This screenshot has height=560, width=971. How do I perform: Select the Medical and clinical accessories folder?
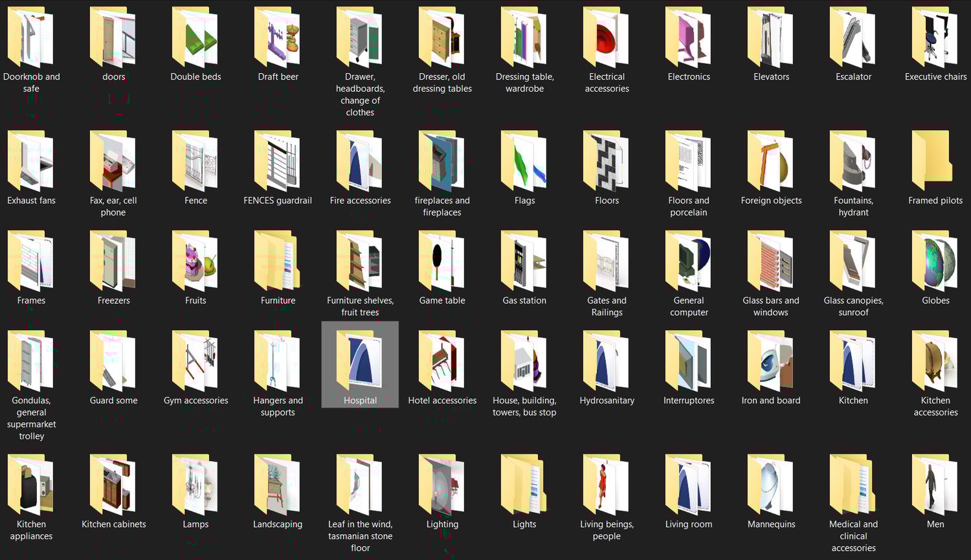tap(853, 484)
